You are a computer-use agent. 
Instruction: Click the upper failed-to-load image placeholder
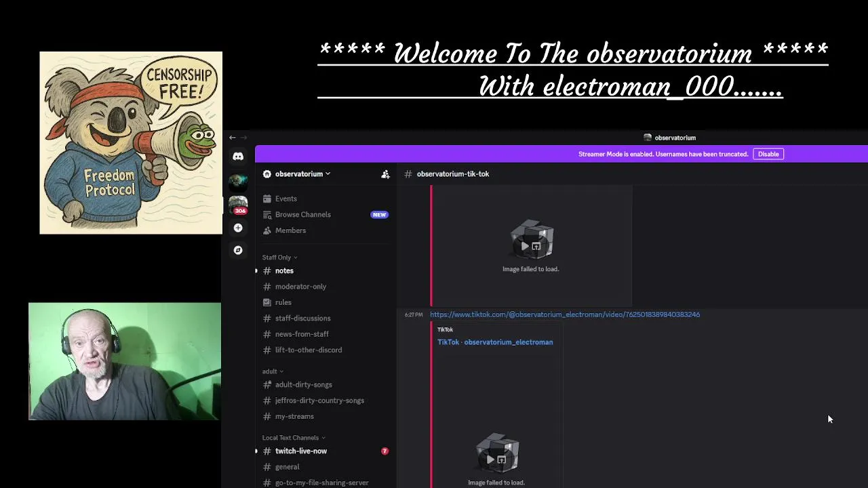[x=531, y=245]
